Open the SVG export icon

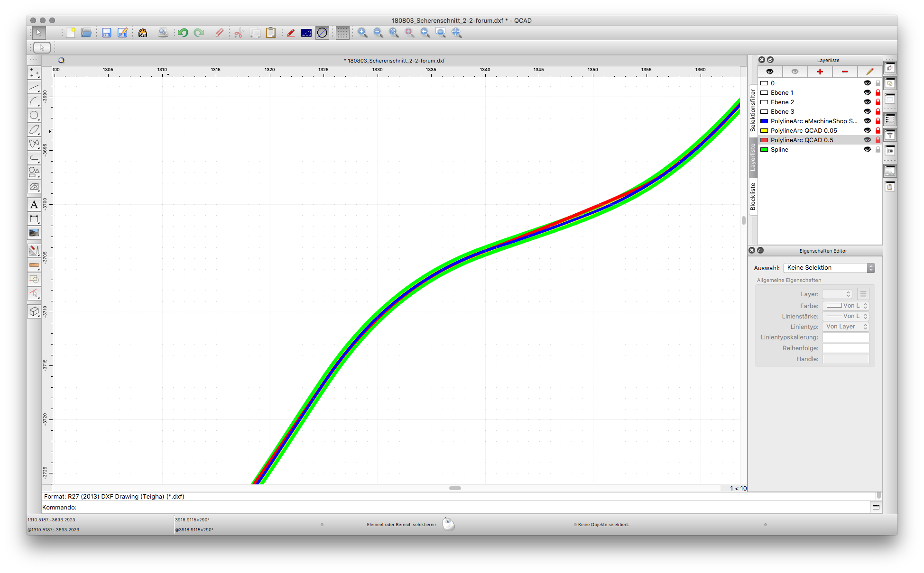143,33
